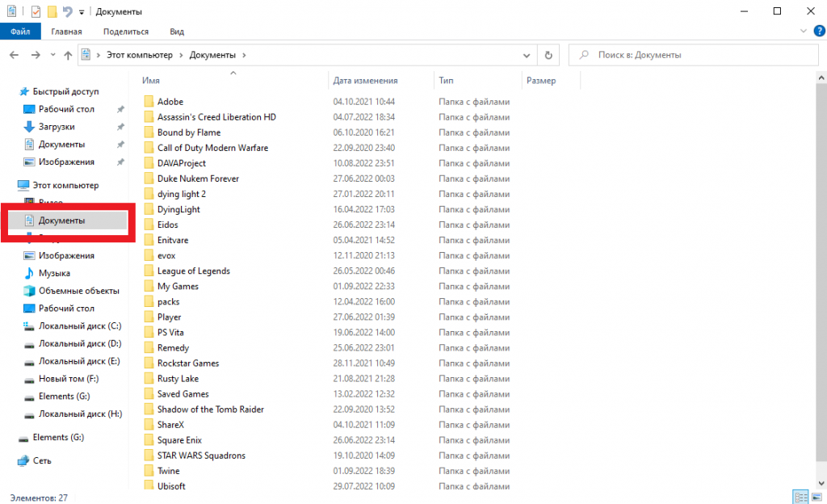
Task: Select the Rockstar Games folder icon
Action: click(149, 363)
